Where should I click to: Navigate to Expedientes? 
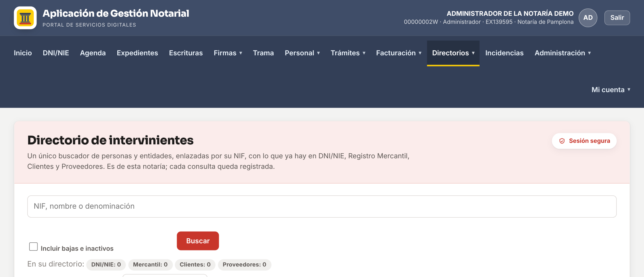point(137,53)
